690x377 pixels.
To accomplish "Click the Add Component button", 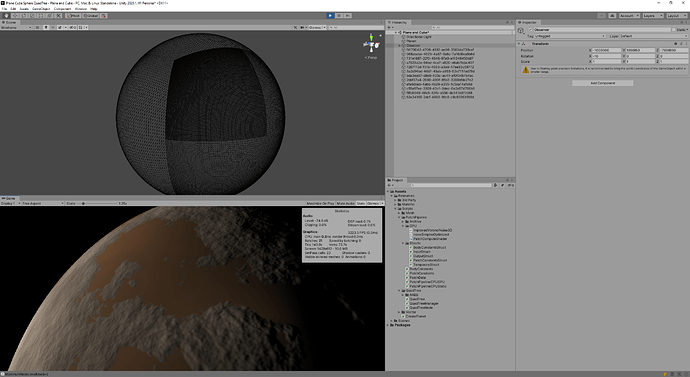I will [x=602, y=83].
